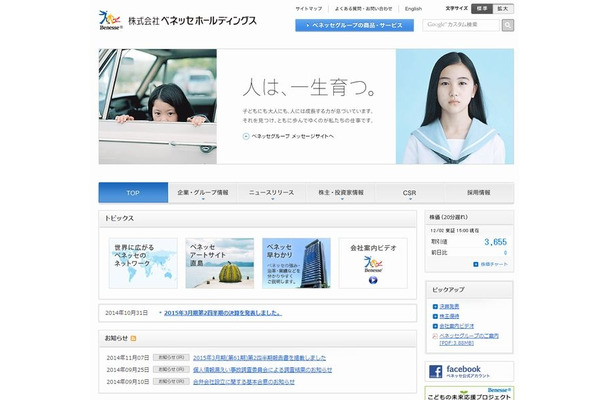The height and width of the screenshot is (400, 610).
Task: Open ベネッセ早わかり thumbnail
Action: click(296, 263)
